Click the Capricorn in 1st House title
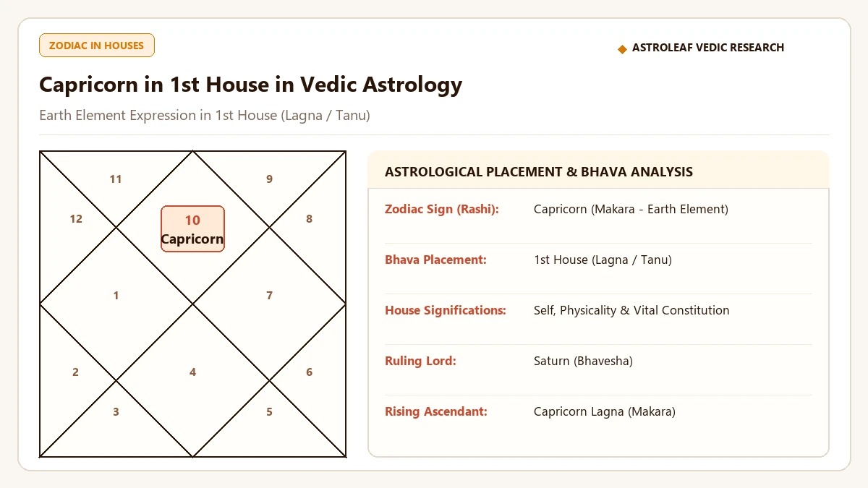Screen dimensions: 868x488 pyautogui.click(x=250, y=85)
